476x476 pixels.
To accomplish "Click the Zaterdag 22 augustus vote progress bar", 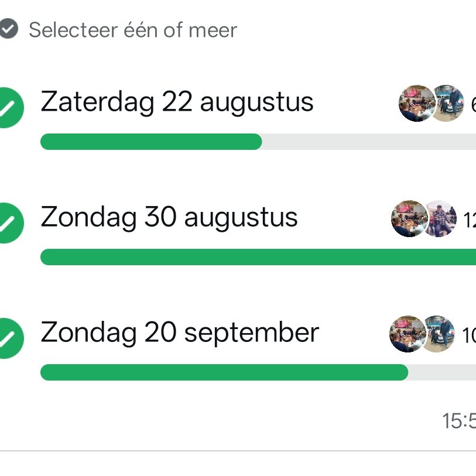I will tap(258, 142).
